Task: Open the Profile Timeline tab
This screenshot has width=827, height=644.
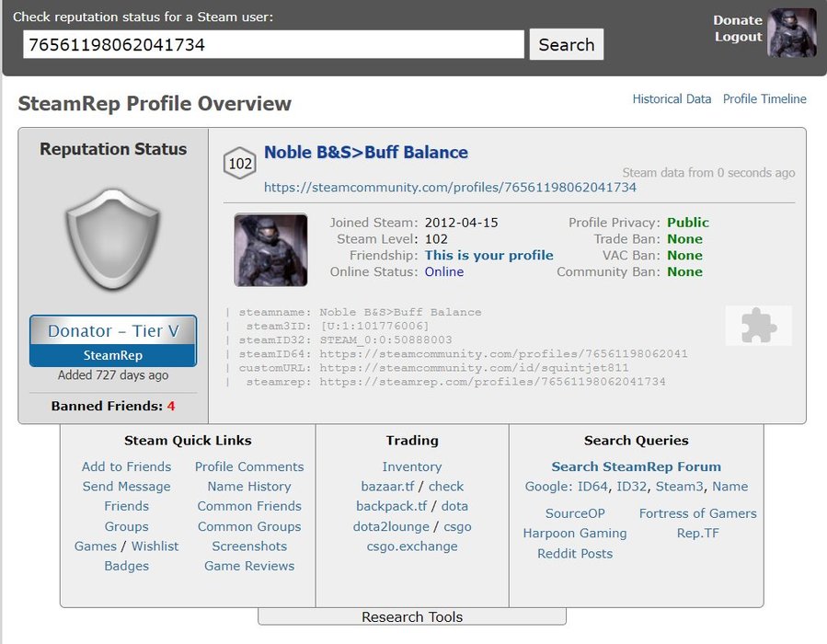Action: pyautogui.click(x=764, y=99)
